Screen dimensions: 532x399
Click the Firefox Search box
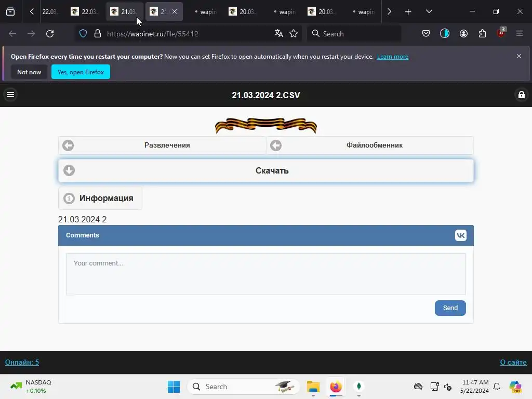354,34
